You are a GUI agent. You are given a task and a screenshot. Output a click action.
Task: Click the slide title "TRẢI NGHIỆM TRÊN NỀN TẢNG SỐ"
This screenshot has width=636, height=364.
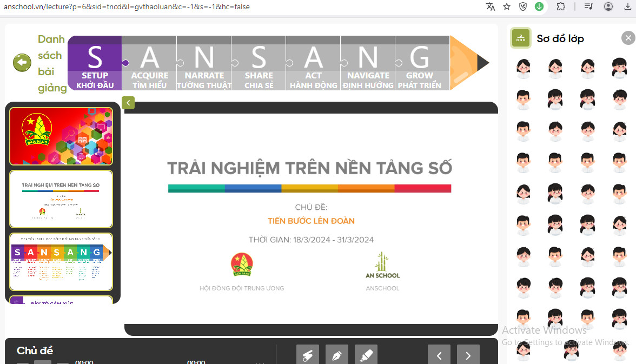[310, 168]
